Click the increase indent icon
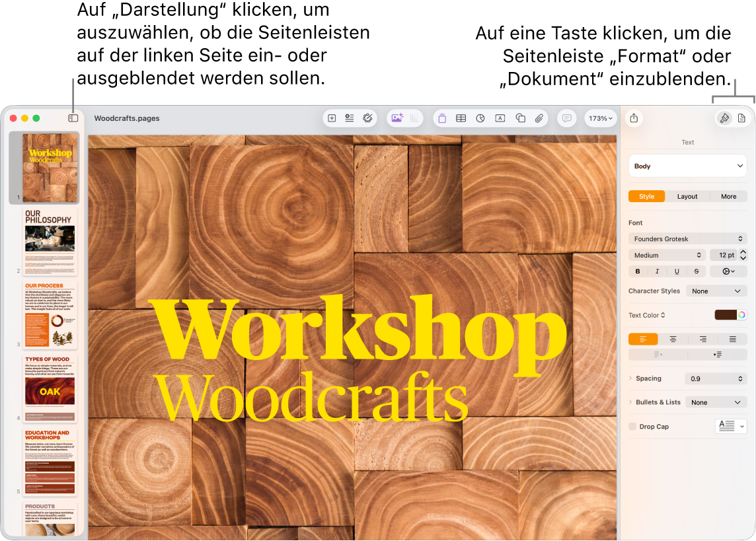This screenshot has height=541, width=756. pos(718,355)
